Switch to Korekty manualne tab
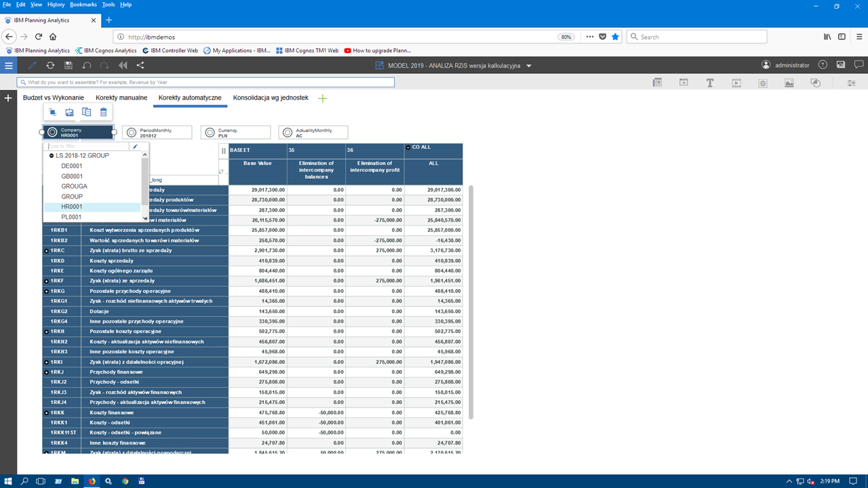The height and width of the screenshot is (488, 868). click(x=121, y=98)
